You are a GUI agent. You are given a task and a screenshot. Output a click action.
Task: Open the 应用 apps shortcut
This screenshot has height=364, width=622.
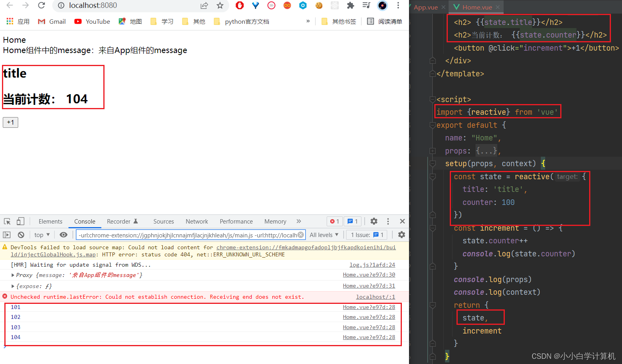(18, 21)
